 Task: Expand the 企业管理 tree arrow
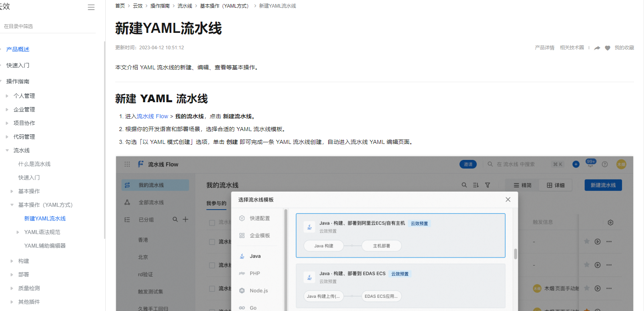tap(7, 109)
